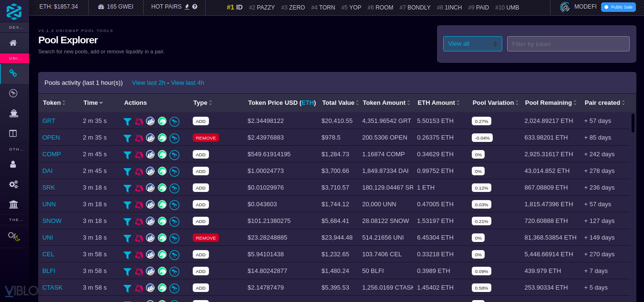The image size is (644, 302).
Task: Click the filter funnel icon in GRT row
Action: [x=127, y=121]
